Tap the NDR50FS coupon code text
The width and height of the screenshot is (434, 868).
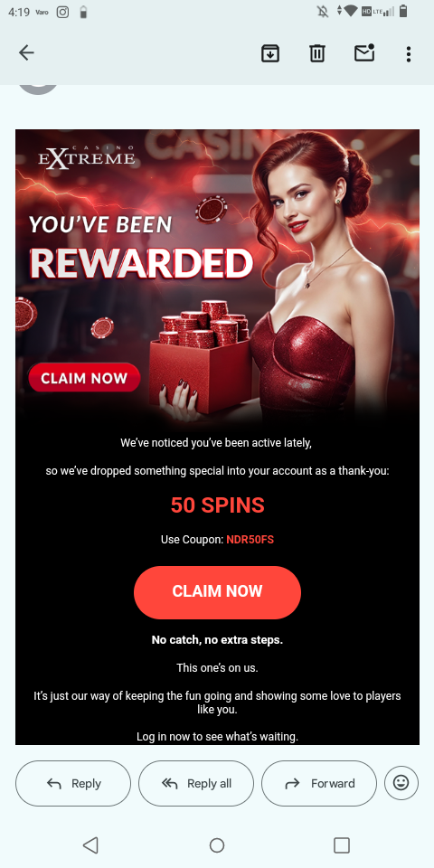pyautogui.click(x=250, y=540)
